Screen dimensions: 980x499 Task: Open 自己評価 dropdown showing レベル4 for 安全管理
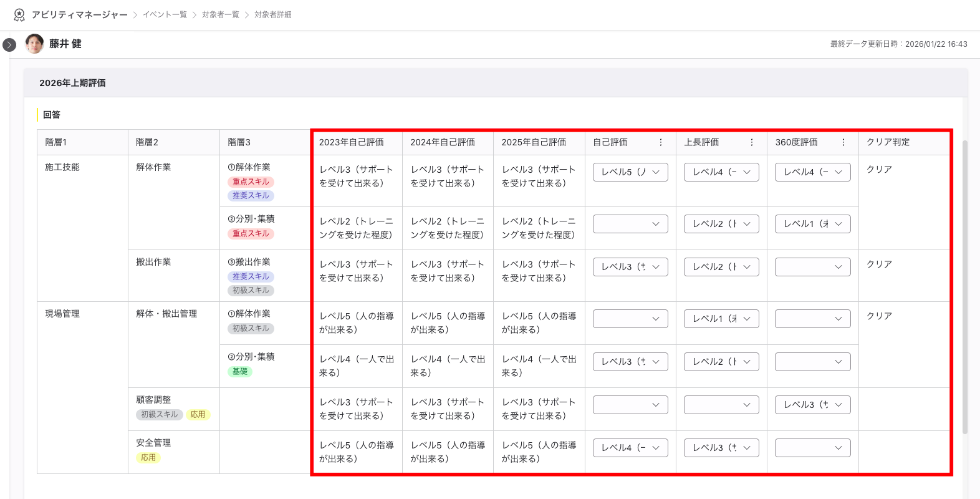tap(630, 448)
